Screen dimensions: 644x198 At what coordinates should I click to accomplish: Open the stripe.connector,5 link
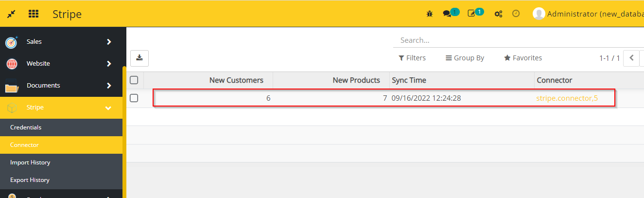coord(567,98)
